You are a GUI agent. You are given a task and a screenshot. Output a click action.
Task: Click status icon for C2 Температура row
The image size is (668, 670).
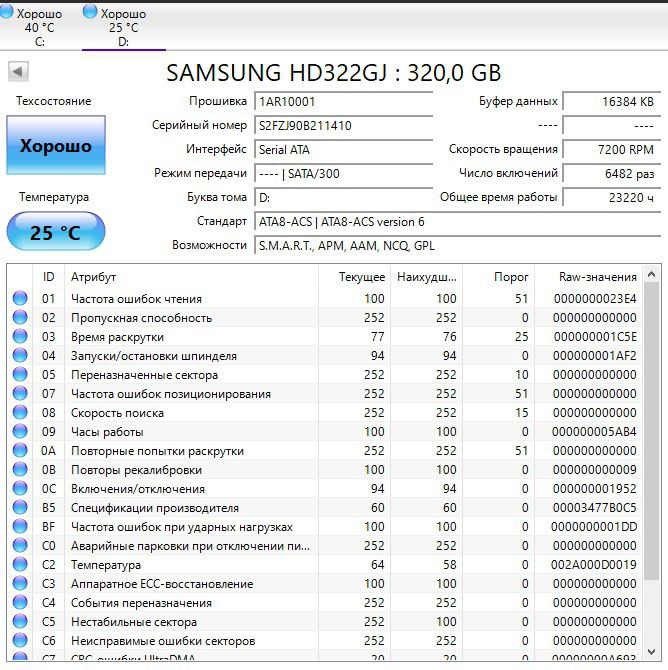click(x=20, y=564)
